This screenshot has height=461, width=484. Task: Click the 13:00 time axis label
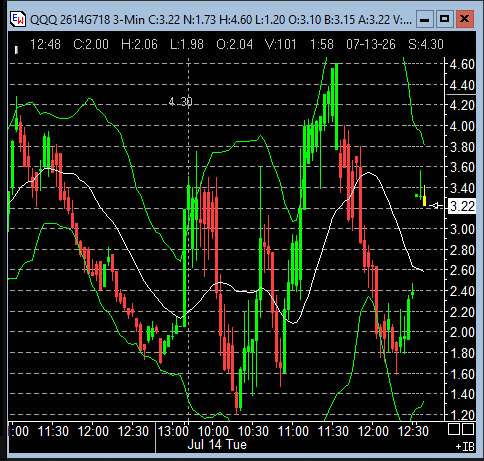pos(173,432)
